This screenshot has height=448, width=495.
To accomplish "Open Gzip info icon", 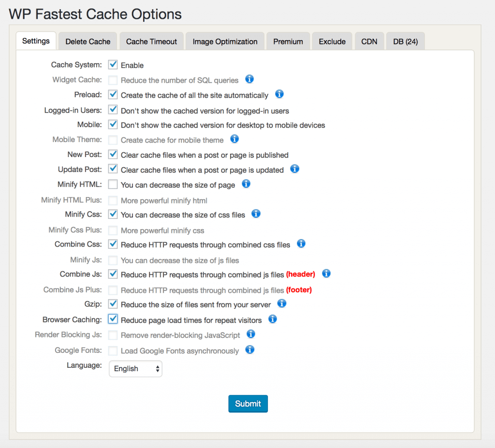I will pyautogui.click(x=282, y=303).
